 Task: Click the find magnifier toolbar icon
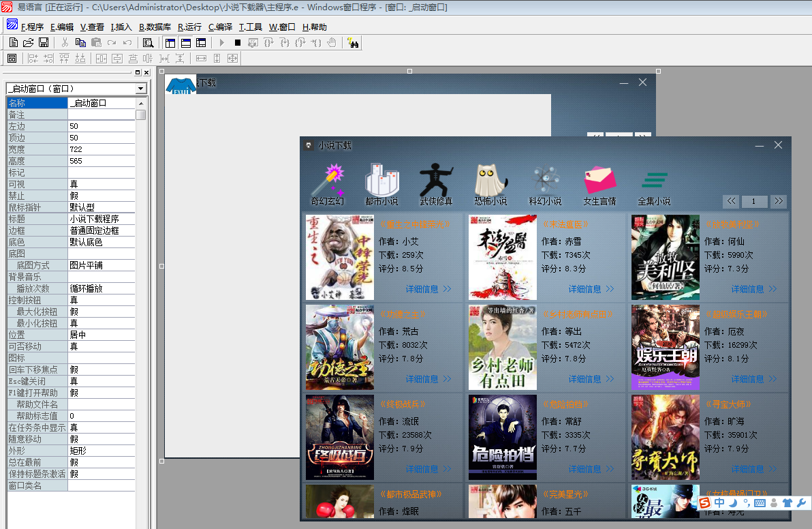tap(148, 42)
